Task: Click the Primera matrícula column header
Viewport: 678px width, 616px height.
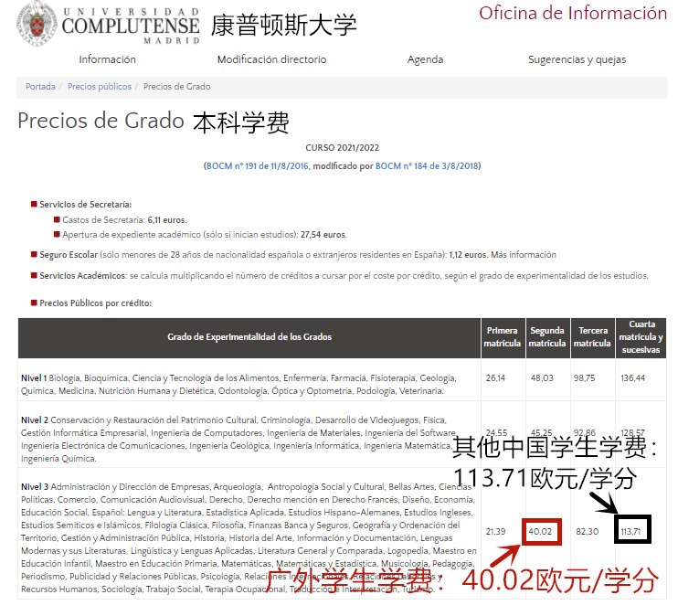Action: (x=503, y=337)
